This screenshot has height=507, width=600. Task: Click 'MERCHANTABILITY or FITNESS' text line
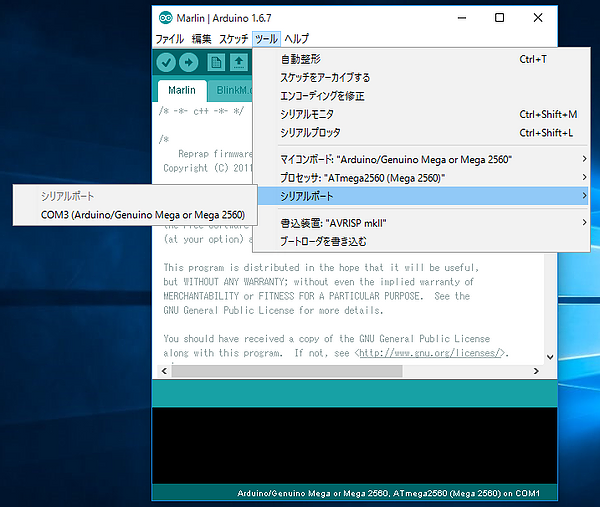316,296
